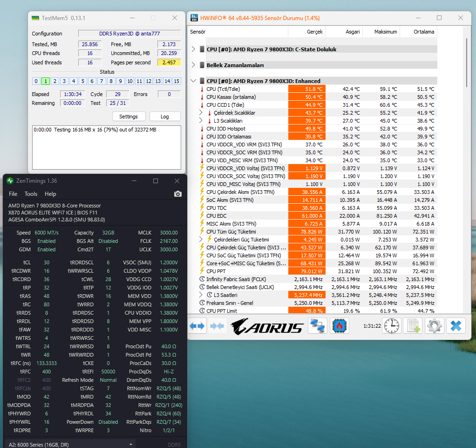Screen dimensions: 476x448
Task: Click the Maksimum column header
Action: pyautogui.click(x=381, y=32)
